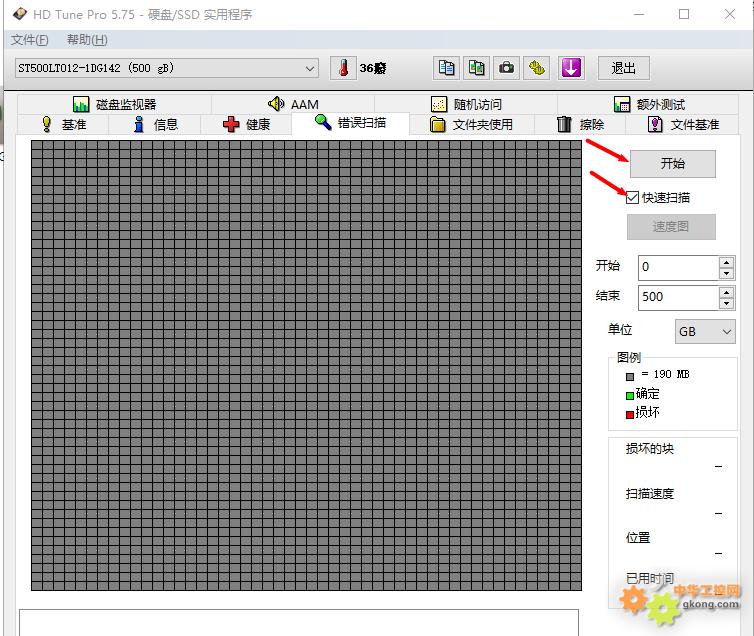Image resolution: width=754 pixels, height=636 pixels.
Task: Open the AAM tab
Action: (293, 104)
